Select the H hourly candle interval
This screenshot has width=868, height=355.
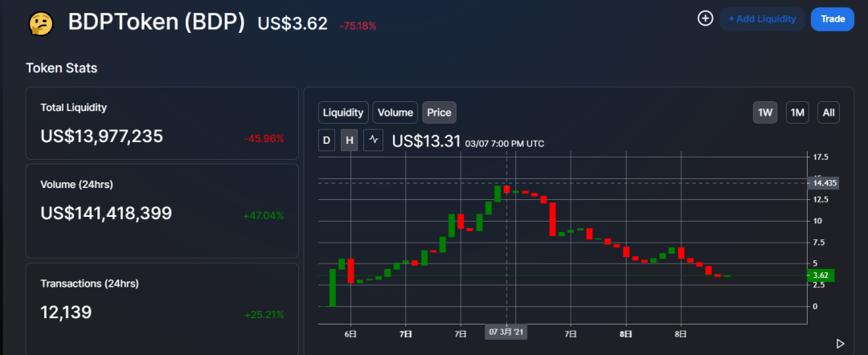[350, 141]
